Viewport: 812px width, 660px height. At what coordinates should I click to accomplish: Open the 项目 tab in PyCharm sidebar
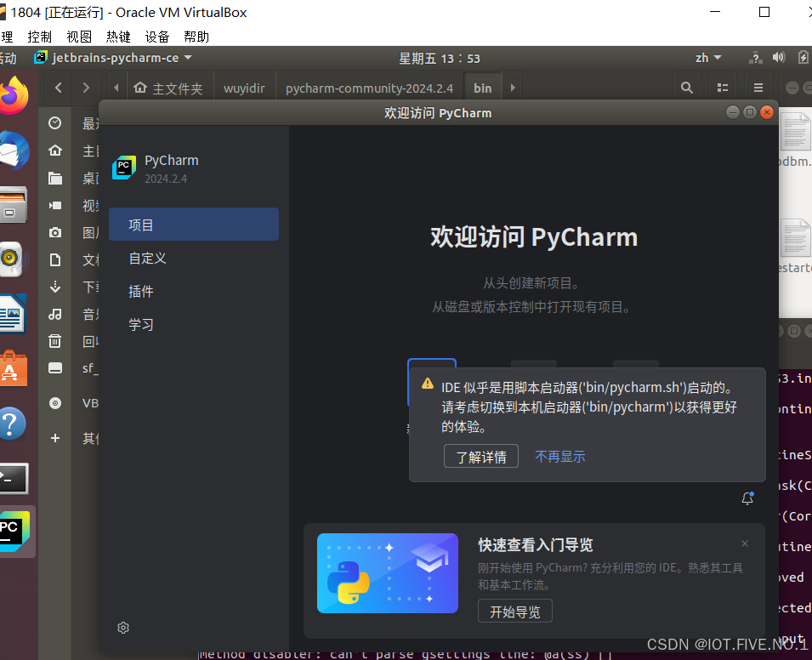[x=194, y=225]
